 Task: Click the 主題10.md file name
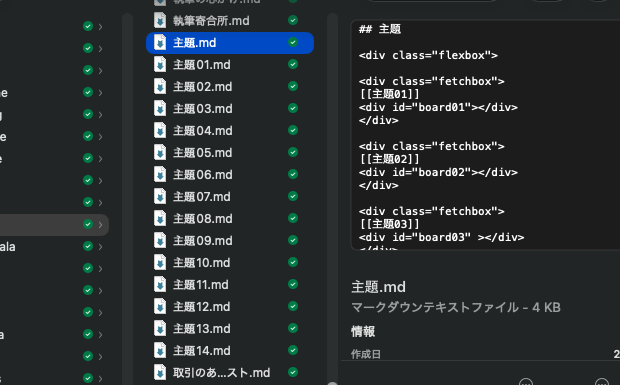tap(201, 263)
